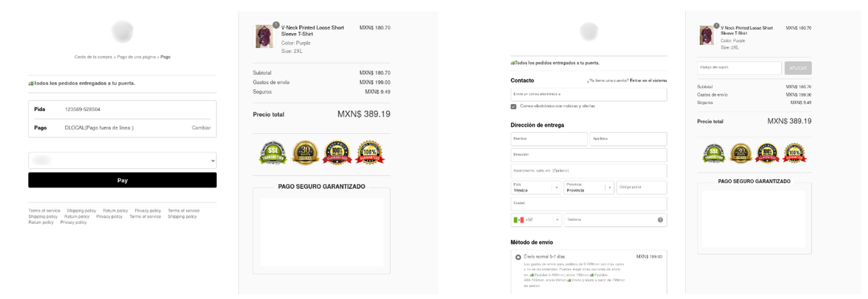868x299 pixels.
Task: Click the blurred store logo above the Cesta breadcrumb
Action: coord(123,31)
